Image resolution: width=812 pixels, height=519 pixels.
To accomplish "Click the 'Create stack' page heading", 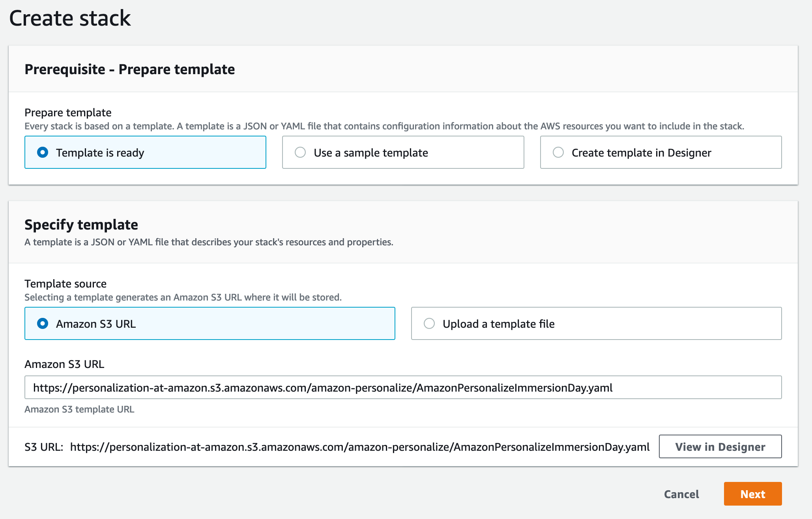I will (x=70, y=19).
